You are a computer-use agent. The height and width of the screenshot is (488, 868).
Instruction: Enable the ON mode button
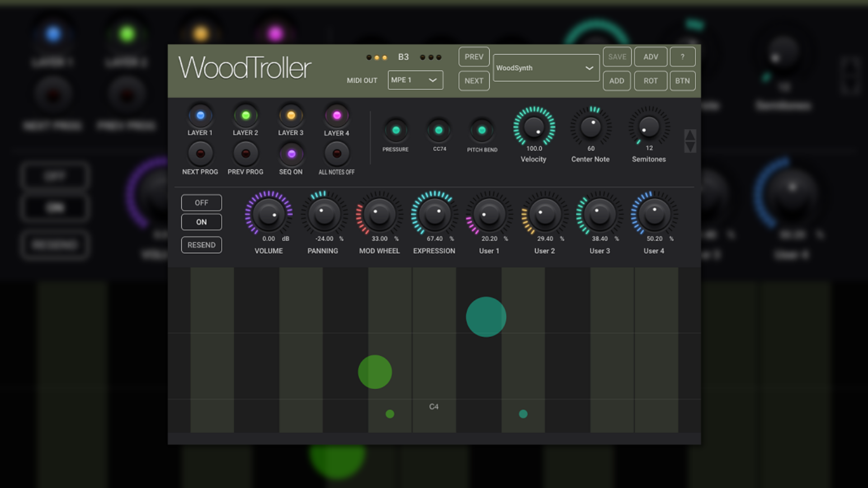click(x=201, y=222)
